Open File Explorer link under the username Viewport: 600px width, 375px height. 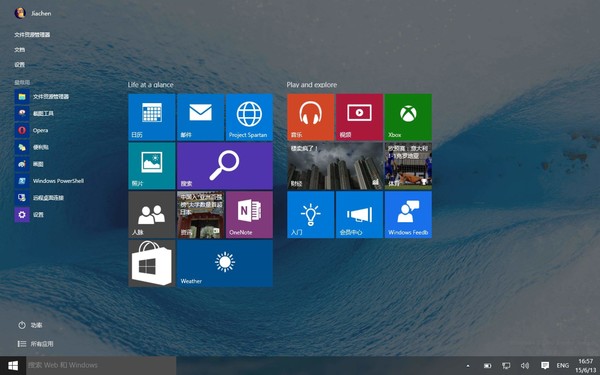[32, 34]
